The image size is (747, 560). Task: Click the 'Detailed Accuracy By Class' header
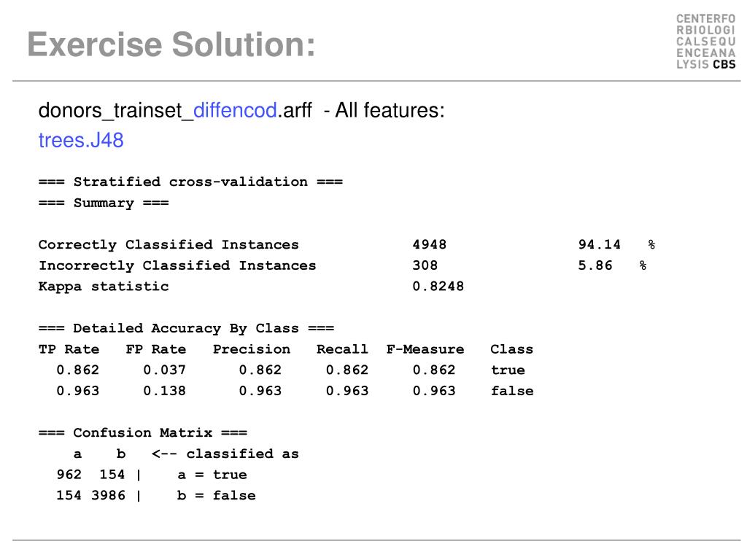pos(186,329)
